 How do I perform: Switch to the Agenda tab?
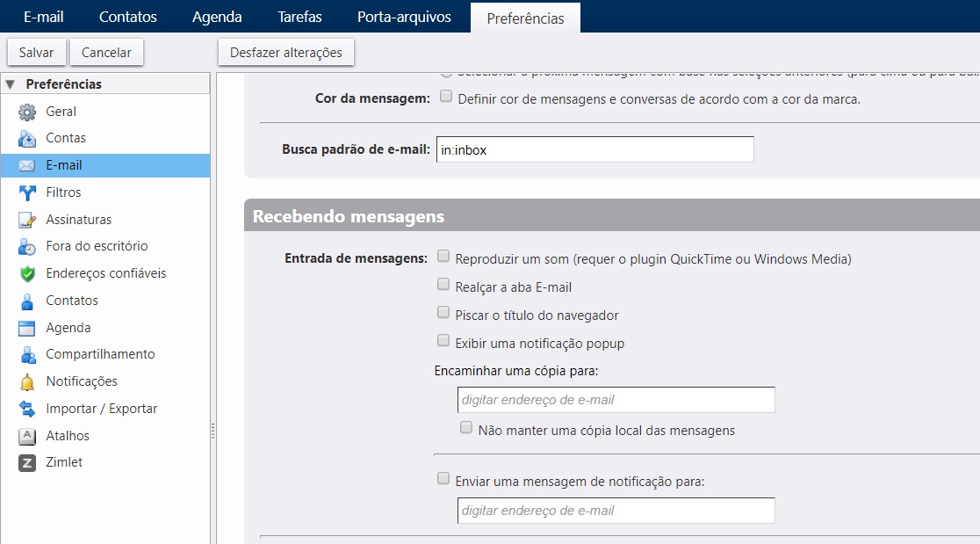[216, 17]
